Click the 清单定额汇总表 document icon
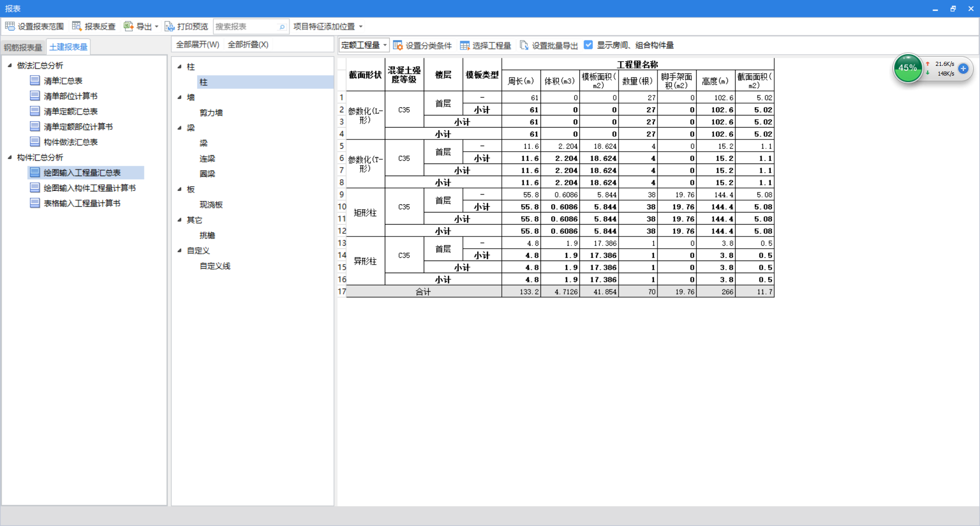 pos(35,111)
